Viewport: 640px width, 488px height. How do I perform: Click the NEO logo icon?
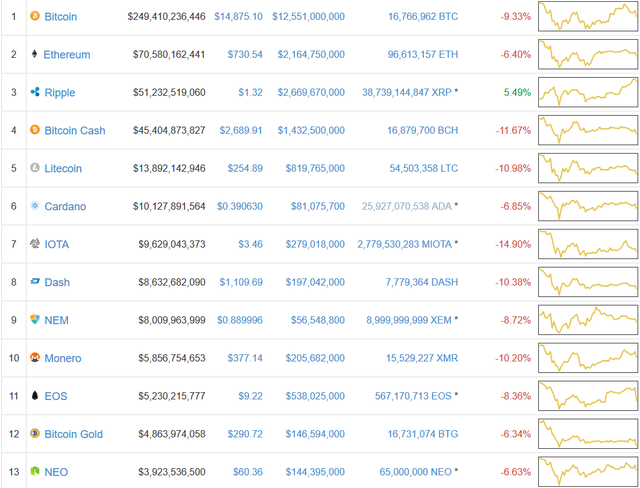tap(35, 471)
